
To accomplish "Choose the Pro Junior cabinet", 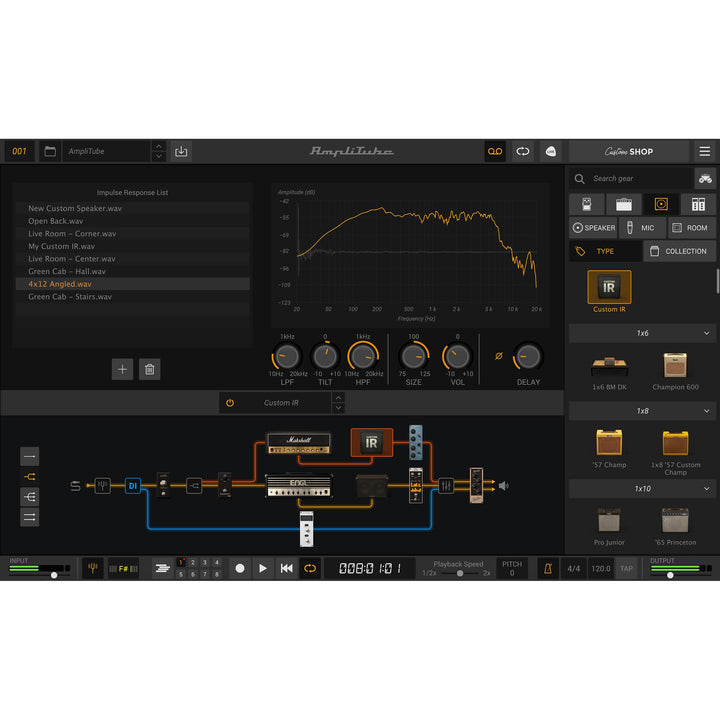I will point(609,520).
